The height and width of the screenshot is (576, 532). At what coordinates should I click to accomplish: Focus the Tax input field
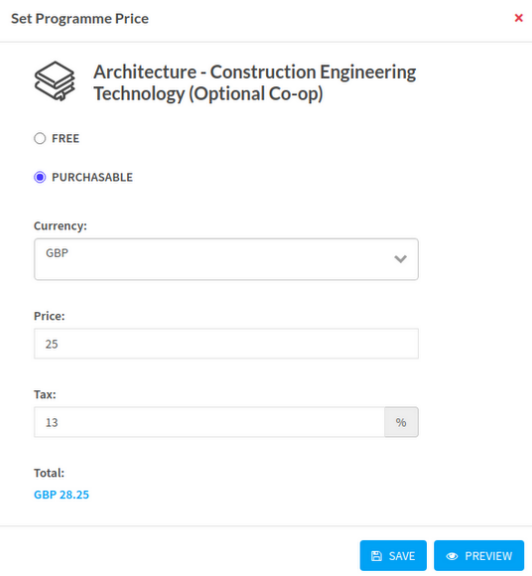coord(209,422)
